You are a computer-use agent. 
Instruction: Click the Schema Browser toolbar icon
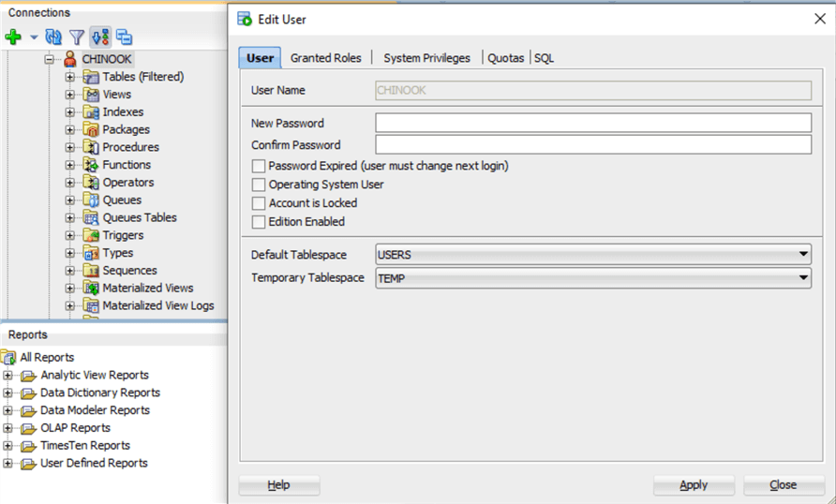pos(100,37)
